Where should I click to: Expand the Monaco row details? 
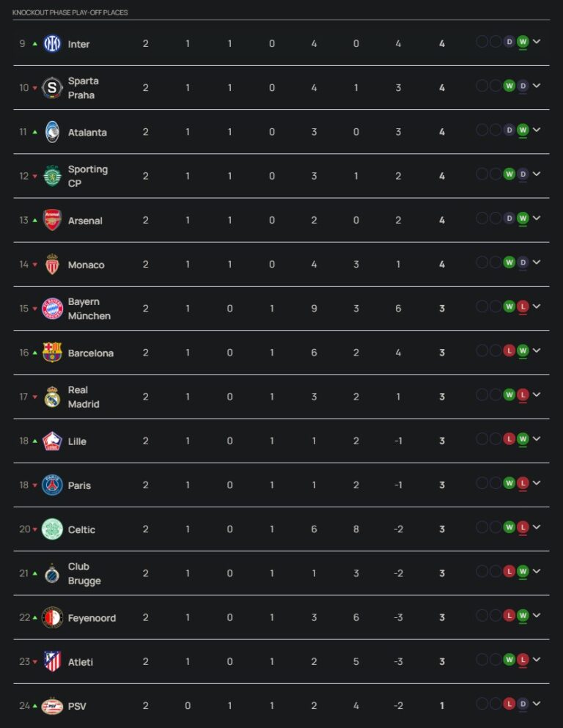pyautogui.click(x=537, y=262)
